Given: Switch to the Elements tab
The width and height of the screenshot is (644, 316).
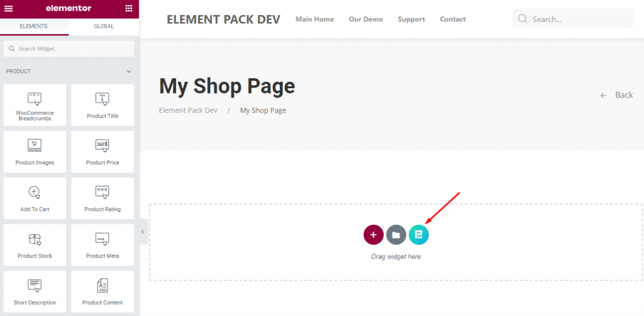Looking at the screenshot, I should point(34,26).
